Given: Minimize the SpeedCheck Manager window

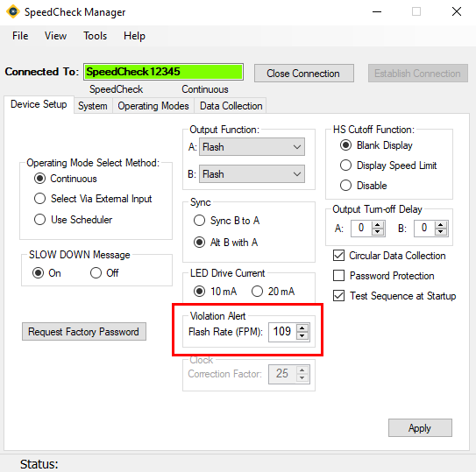Looking at the screenshot, I should pyautogui.click(x=377, y=12).
